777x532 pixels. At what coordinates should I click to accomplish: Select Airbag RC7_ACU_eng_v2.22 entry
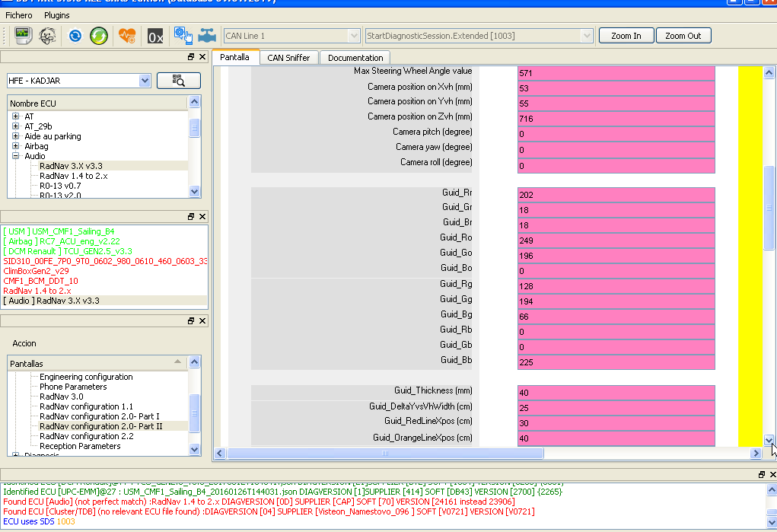[x=62, y=241]
